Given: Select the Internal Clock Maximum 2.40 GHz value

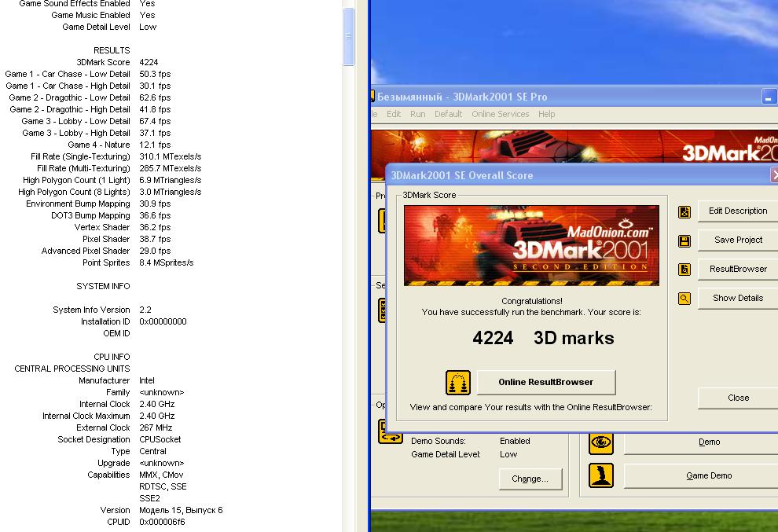Looking at the screenshot, I should pos(157,416).
